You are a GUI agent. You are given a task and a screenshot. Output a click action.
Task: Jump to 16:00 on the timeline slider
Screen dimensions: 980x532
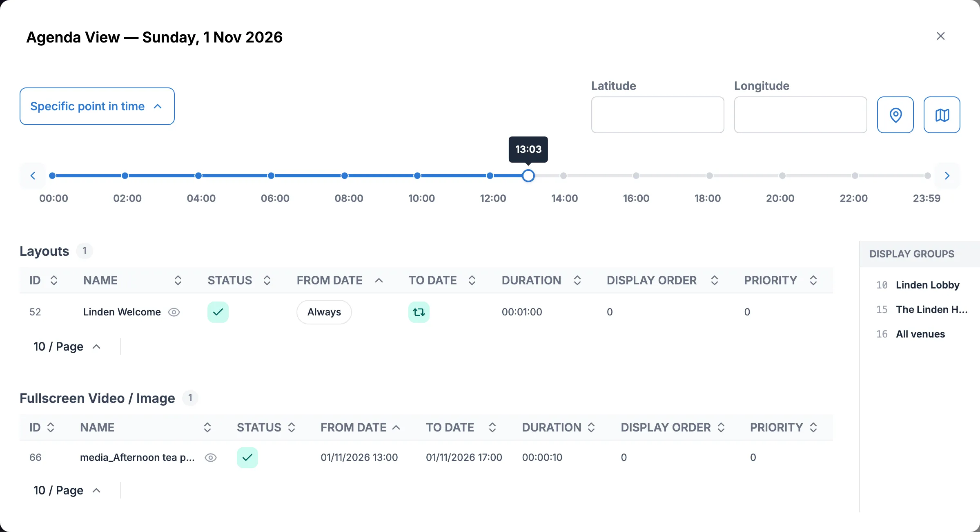click(x=636, y=176)
